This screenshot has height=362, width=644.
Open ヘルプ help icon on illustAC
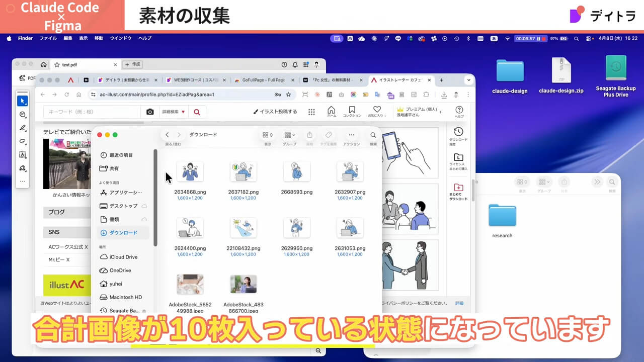[459, 112]
